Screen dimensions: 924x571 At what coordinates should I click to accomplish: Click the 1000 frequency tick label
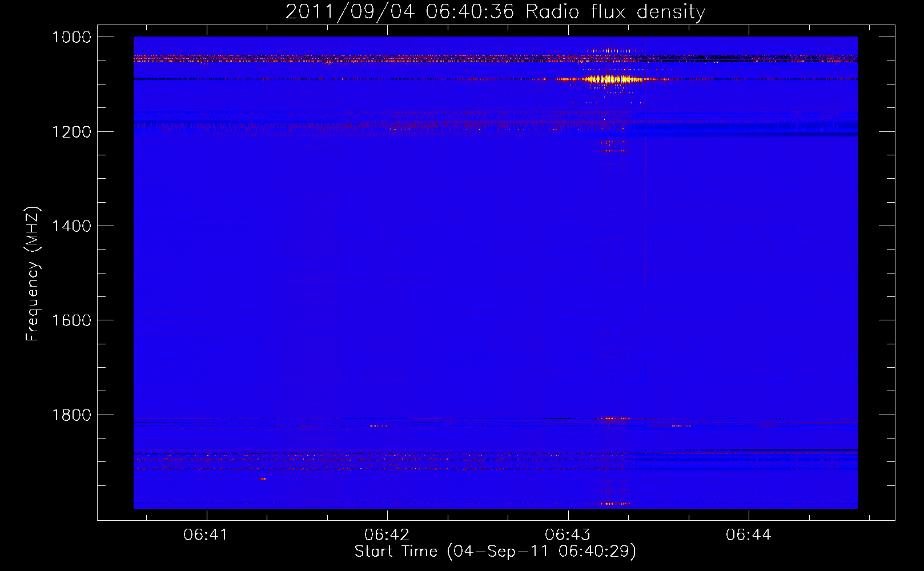click(x=71, y=37)
